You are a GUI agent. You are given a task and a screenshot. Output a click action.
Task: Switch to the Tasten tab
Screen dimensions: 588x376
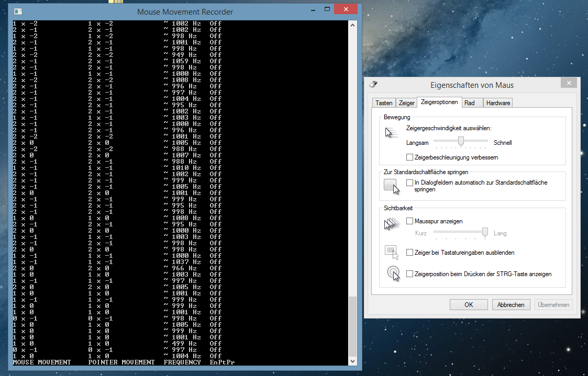click(384, 103)
